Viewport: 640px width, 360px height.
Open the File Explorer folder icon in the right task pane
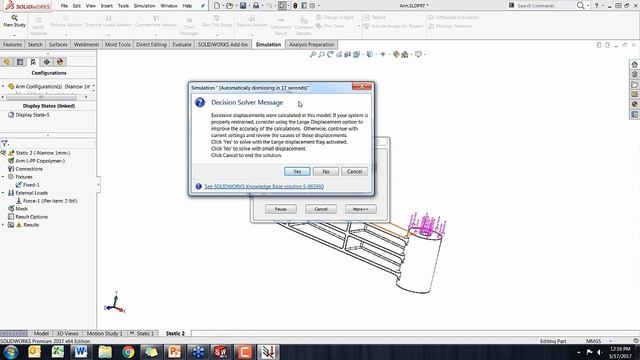[634, 84]
